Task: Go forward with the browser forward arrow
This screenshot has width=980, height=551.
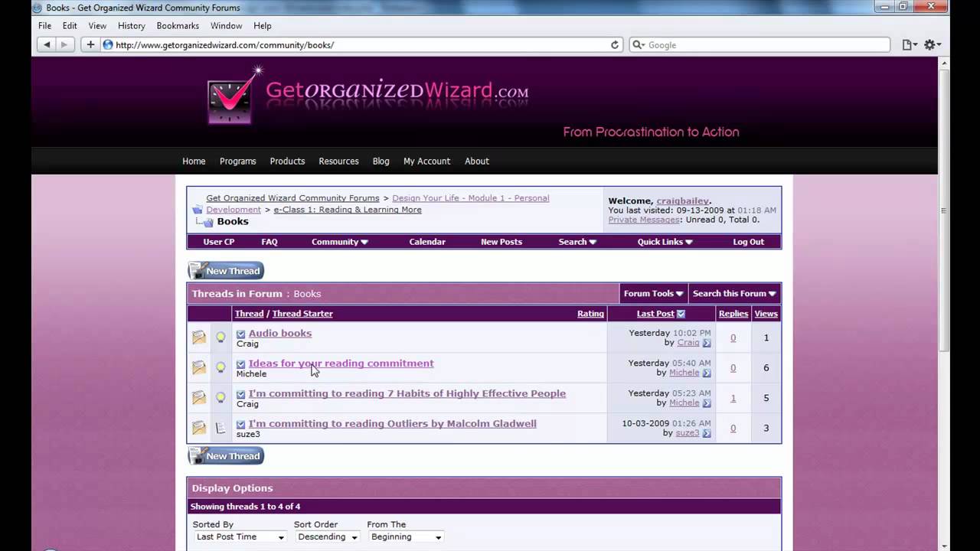Action: [x=64, y=45]
